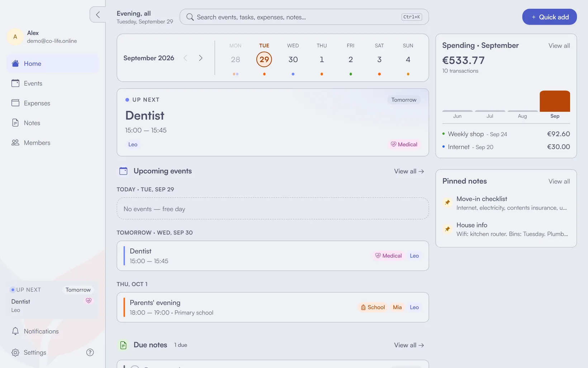Screen dimensions: 588x368
Task: Click Leo tag in Dentist event row
Action: pos(414,256)
